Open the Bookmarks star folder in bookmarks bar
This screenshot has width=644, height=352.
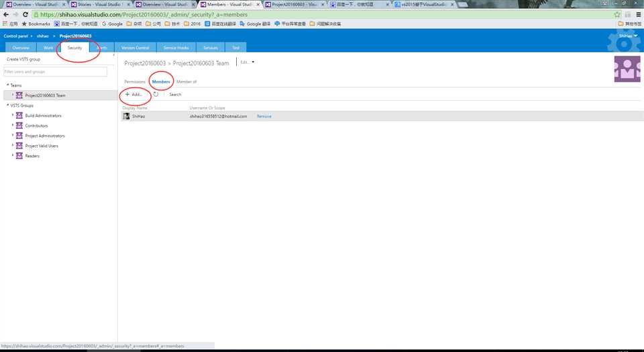click(36, 24)
